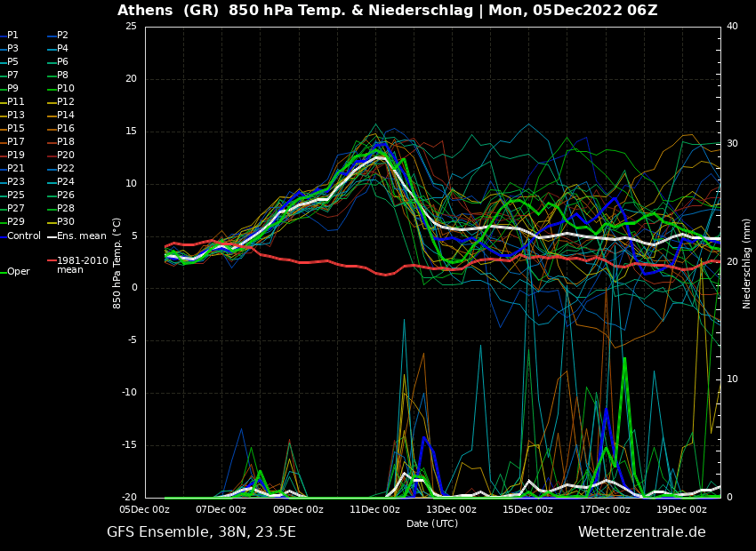Select the 17Dec 00z date tick
The image size is (756, 551).
click(x=605, y=510)
